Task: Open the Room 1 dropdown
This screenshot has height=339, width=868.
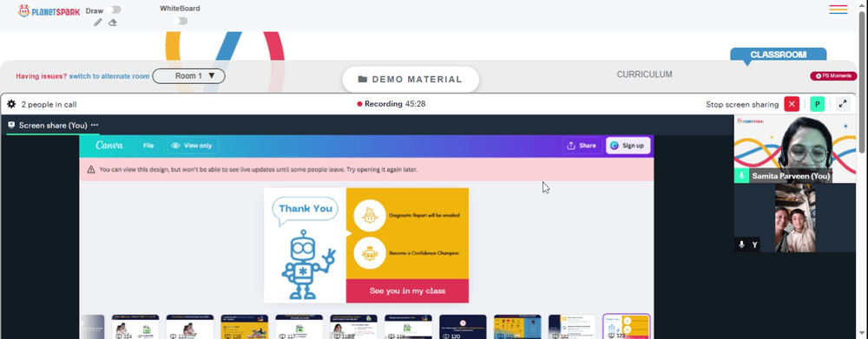Action: (x=188, y=75)
